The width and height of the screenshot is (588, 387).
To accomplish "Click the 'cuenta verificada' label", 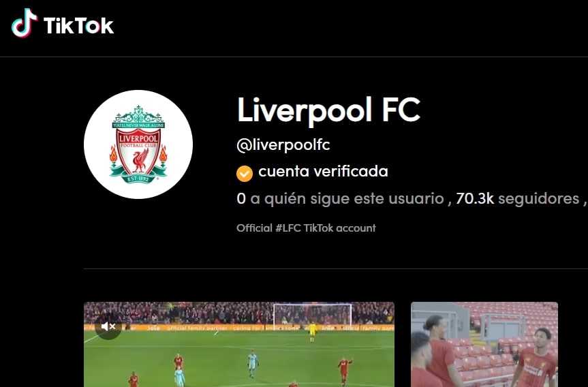I will 323,172.
